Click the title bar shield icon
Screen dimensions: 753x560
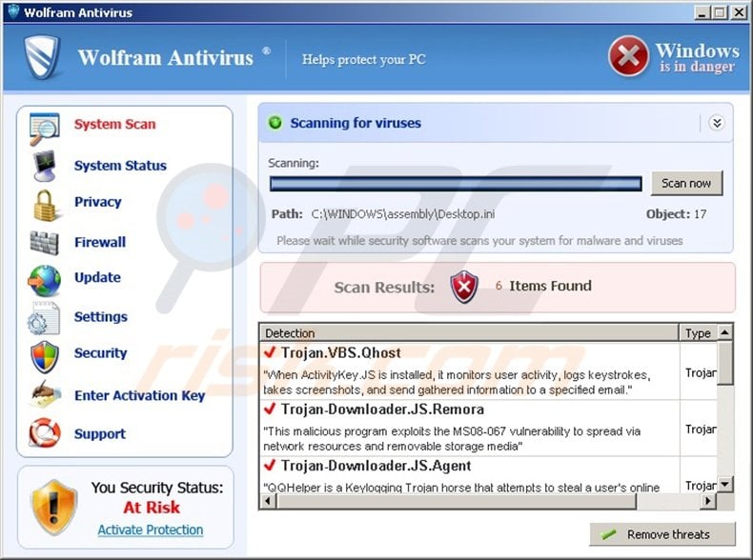coord(13,11)
